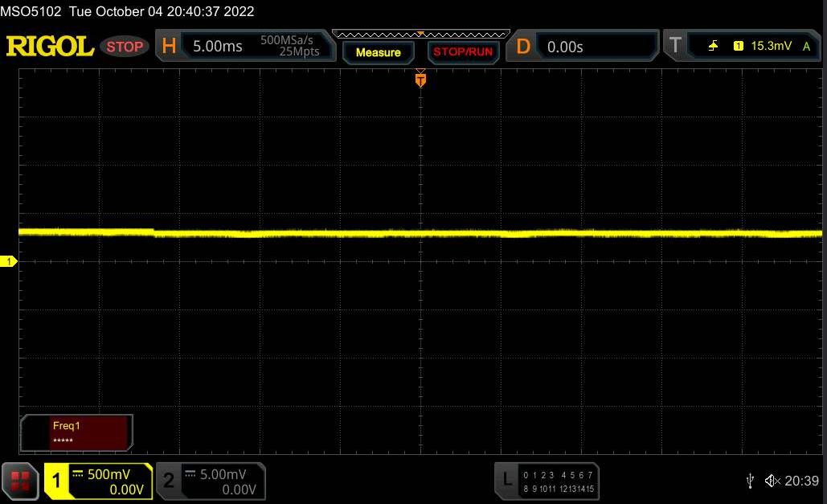The height and width of the screenshot is (504, 827).
Task: Click the 25Mpts memory depth readout
Action: pyautogui.click(x=299, y=51)
